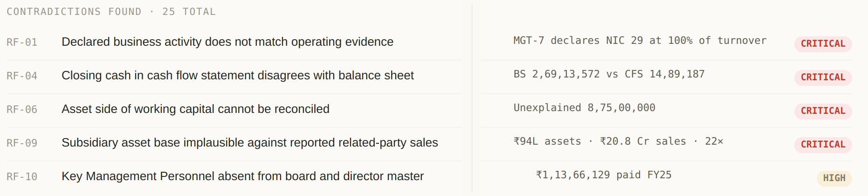This screenshot has width=868, height=196.
Task: Click the RF-01 identifier label
Action: pyautogui.click(x=22, y=42)
